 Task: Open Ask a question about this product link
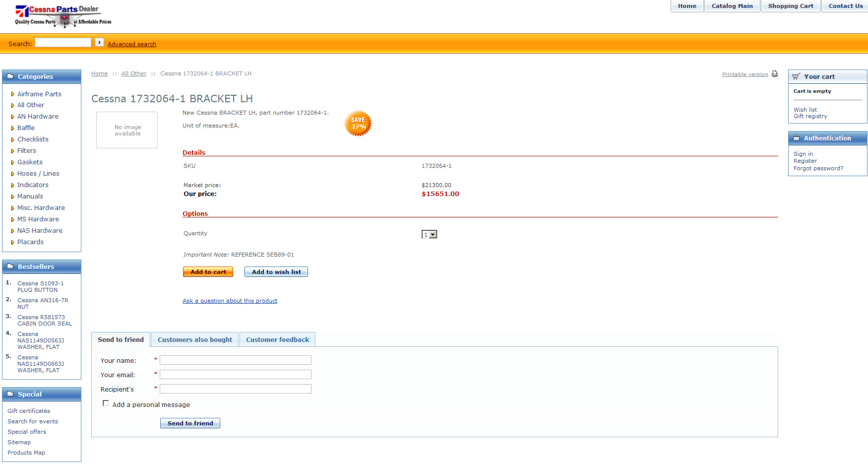coord(230,301)
